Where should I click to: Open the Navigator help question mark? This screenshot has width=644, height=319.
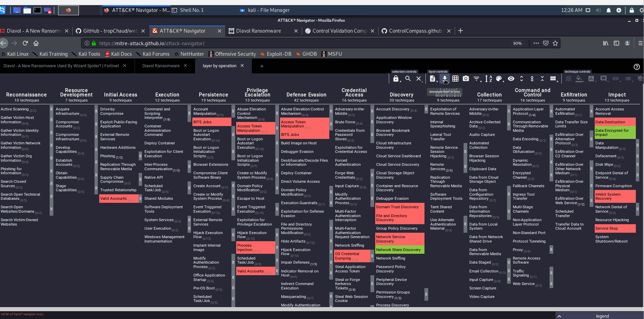coord(637,67)
